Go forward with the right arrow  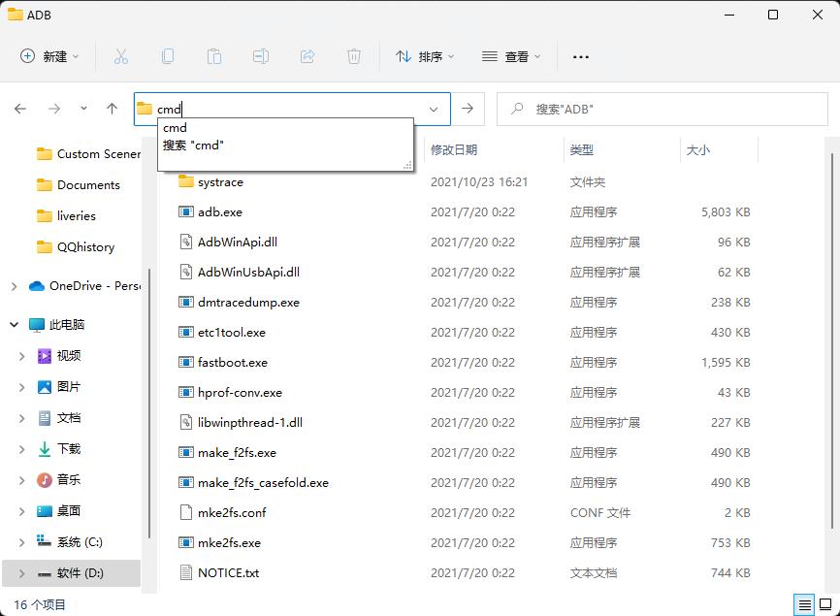pos(54,109)
